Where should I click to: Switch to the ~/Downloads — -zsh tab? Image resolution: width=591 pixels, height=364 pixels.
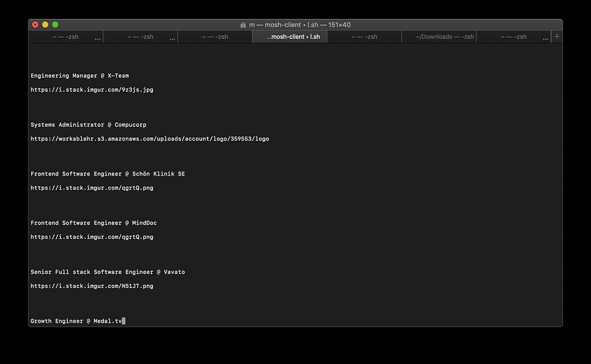[439, 37]
